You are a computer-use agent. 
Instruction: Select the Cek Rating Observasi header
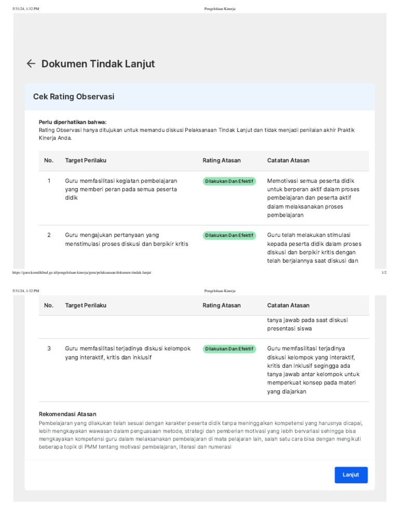point(74,97)
